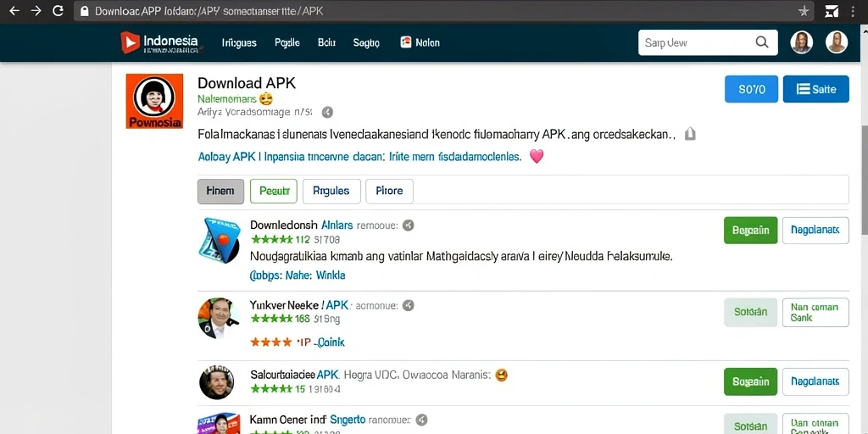Click the browser reload icon
The image size is (868, 434).
(x=58, y=10)
